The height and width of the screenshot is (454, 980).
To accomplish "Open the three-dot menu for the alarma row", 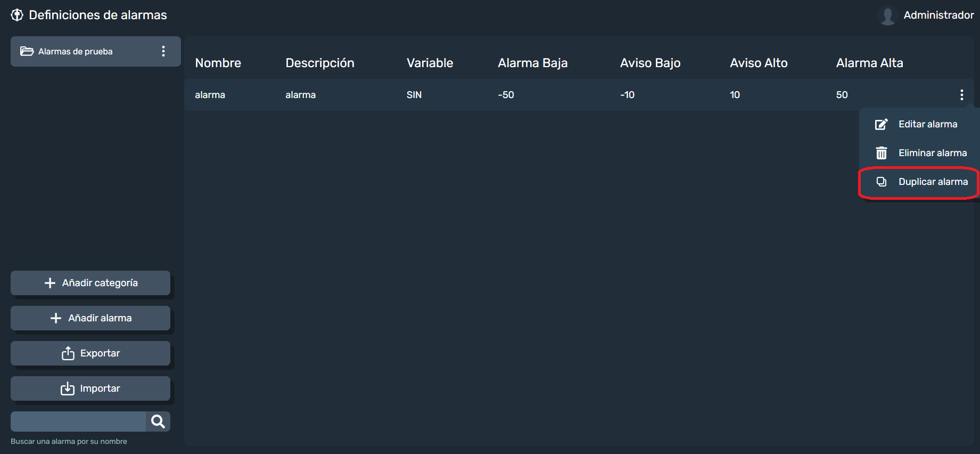I will point(961,95).
